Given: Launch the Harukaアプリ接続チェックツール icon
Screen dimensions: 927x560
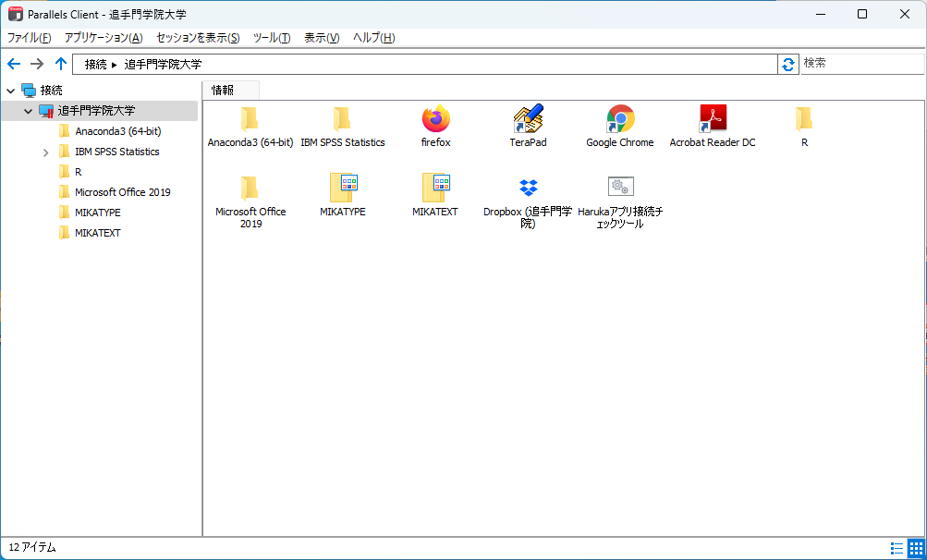Looking at the screenshot, I should (620, 187).
